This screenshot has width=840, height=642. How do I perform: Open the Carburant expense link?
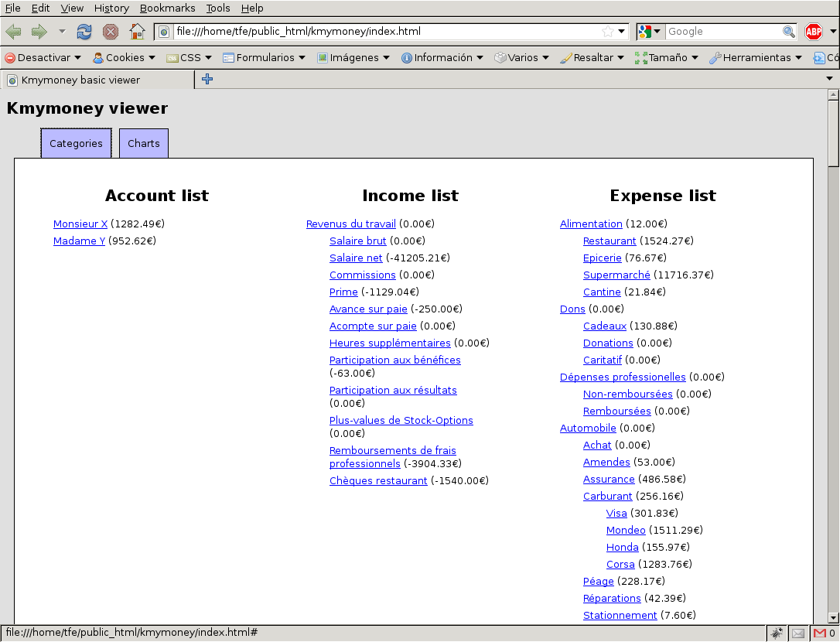tap(607, 497)
